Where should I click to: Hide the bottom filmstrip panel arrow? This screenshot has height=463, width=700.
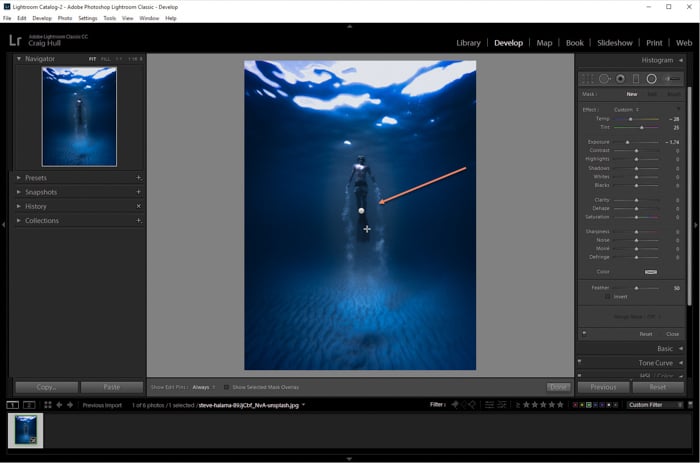[x=350, y=459]
